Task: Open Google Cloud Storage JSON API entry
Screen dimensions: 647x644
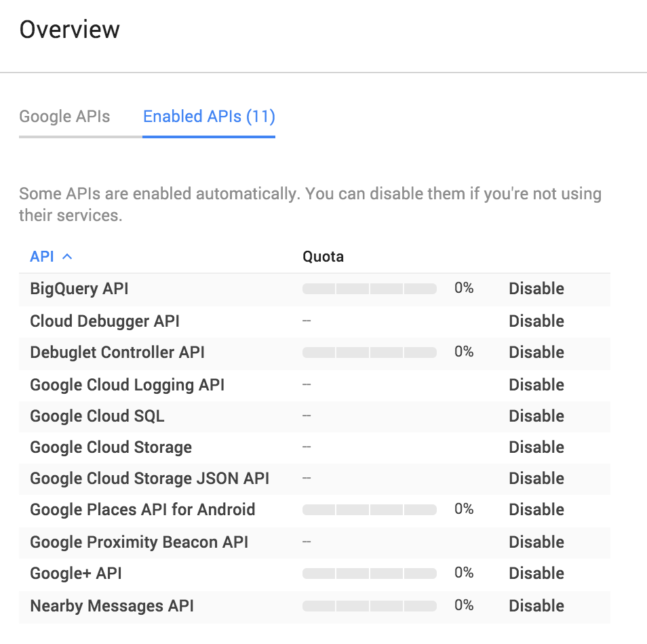Action: 149,479
